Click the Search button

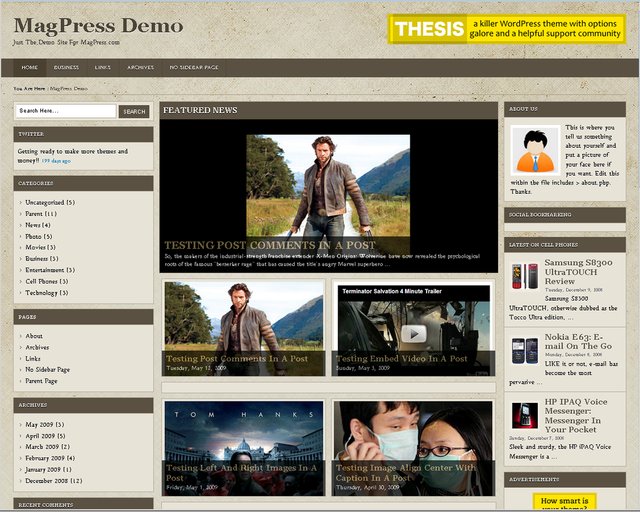(x=134, y=111)
